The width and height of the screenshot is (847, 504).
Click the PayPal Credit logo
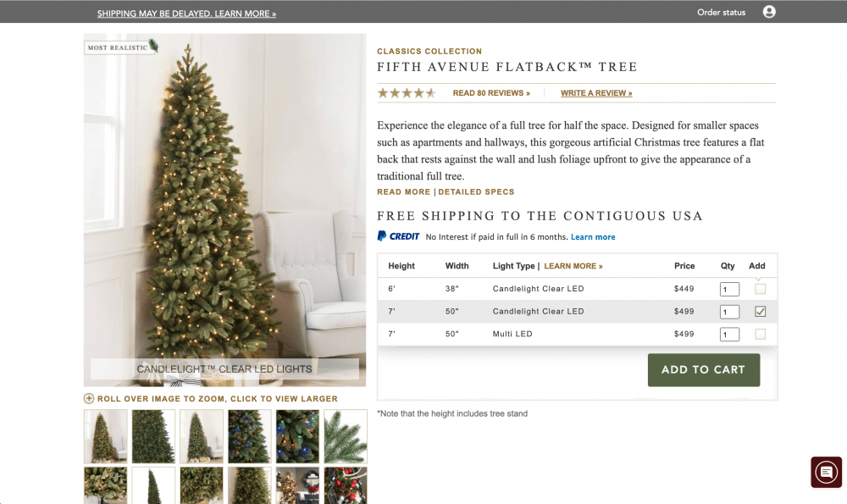(x=398, y=236)
